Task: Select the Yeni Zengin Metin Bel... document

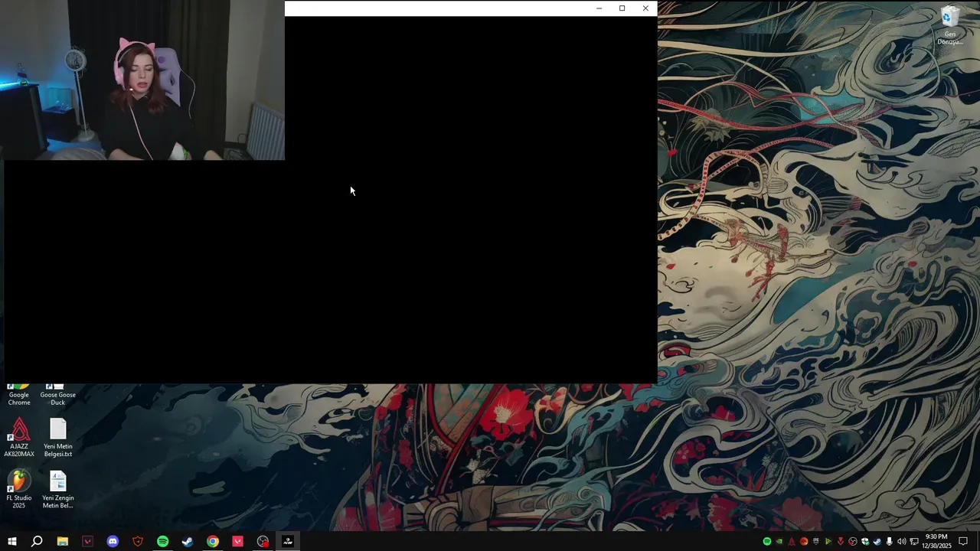Action: pyautogui.click(x=58, y=490)
